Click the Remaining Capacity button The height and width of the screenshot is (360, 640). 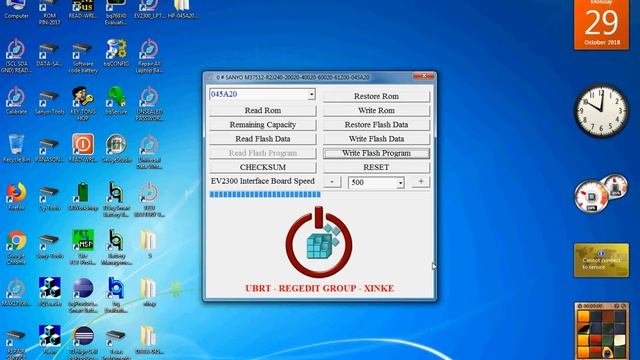coord(262,125)
